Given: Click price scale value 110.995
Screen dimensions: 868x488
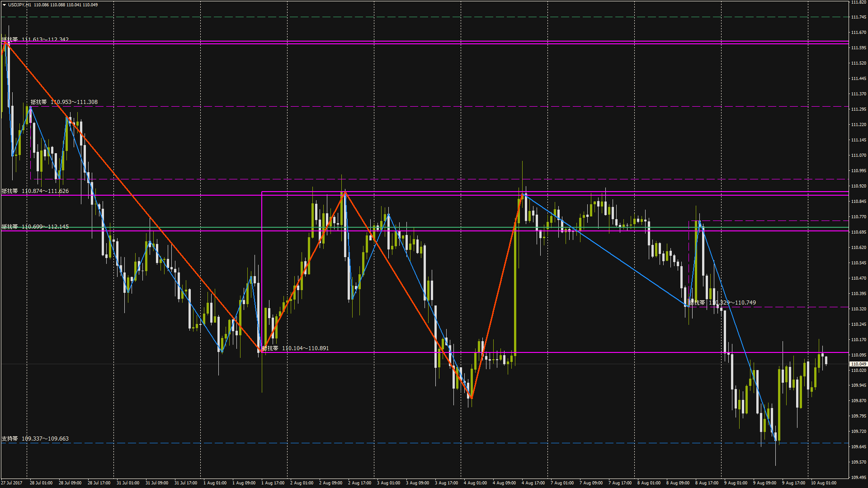Looking at the screenshot, I should coord(859,171).
